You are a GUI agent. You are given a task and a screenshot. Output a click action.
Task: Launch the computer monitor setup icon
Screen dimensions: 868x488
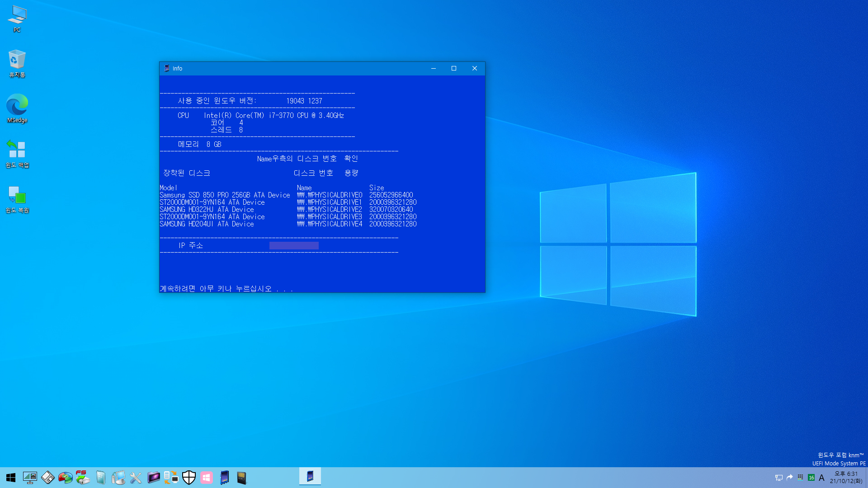[118, 478]
